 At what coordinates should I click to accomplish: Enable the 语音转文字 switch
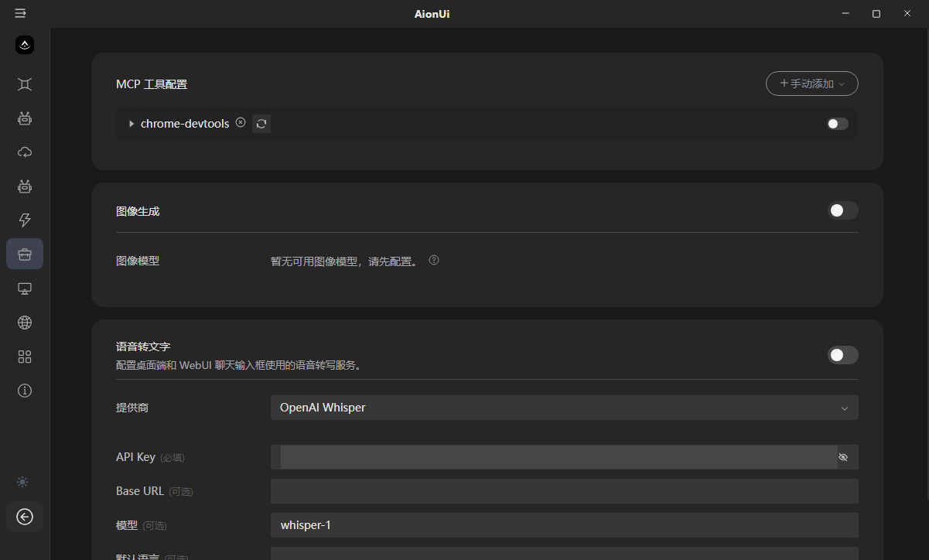coord(842,355)
